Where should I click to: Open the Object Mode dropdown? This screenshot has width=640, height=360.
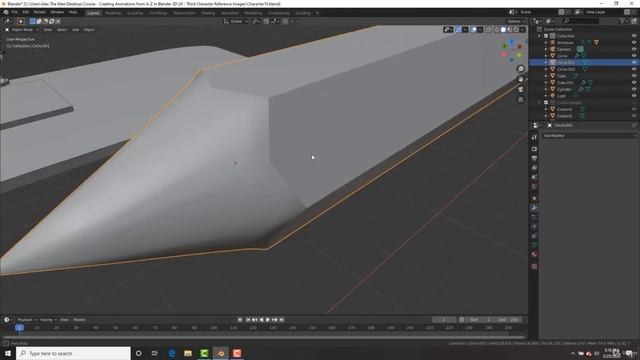pos(22,29)
